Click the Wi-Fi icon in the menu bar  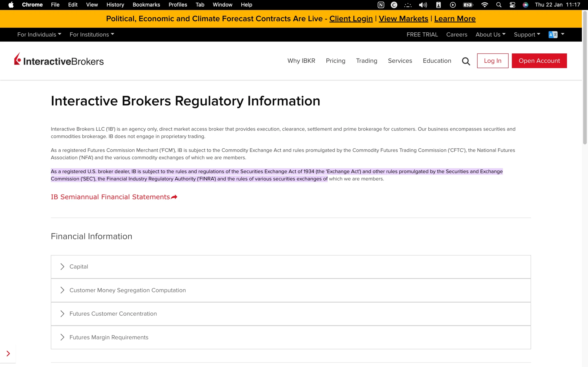pos(485,5)
